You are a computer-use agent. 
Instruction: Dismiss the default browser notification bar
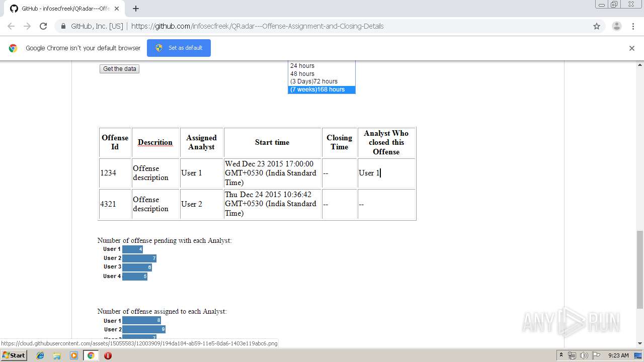coord(632,48)
